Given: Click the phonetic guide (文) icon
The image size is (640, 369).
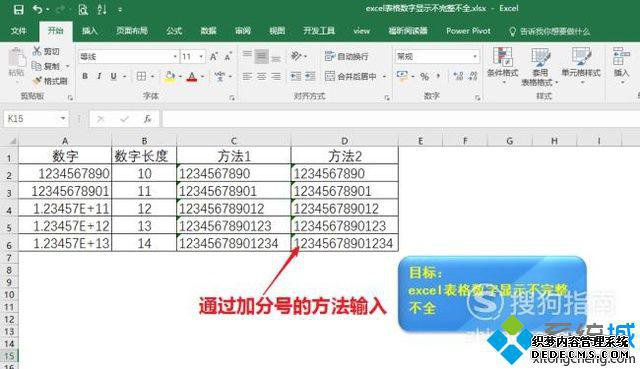Looking at the screenshot, I should [x=220, y=76].
